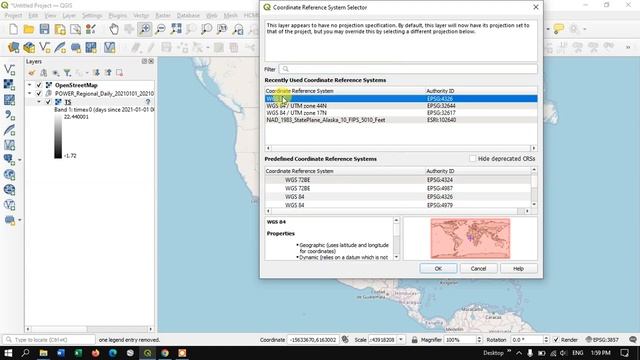Open the New Print Layout icon

point(60,29)
